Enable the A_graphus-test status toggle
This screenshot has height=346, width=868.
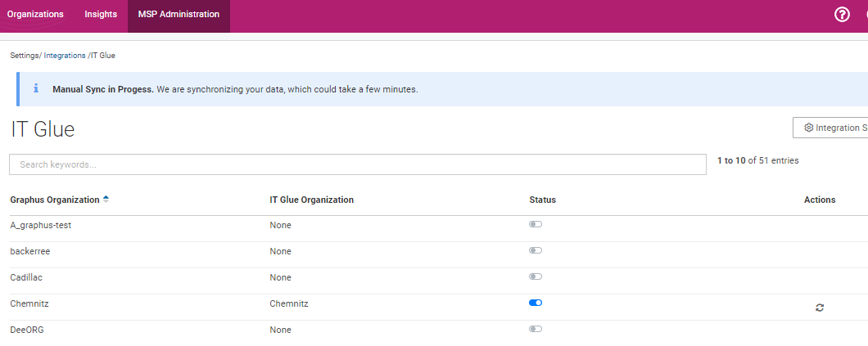[x=536, y=224]
